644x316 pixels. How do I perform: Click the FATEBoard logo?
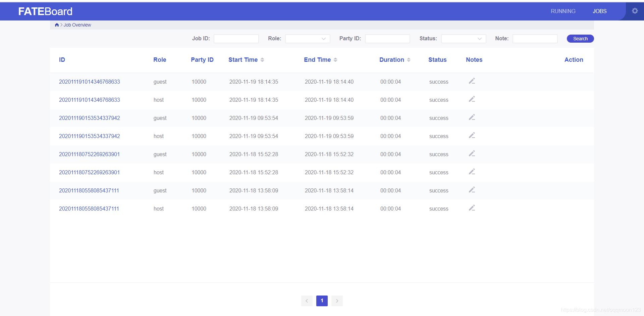[45, 11]
